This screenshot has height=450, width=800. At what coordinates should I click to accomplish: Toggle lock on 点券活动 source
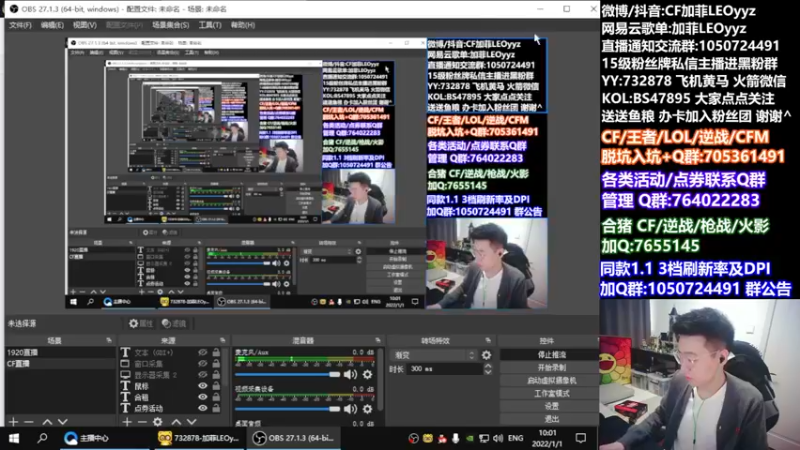pos(216,408)
